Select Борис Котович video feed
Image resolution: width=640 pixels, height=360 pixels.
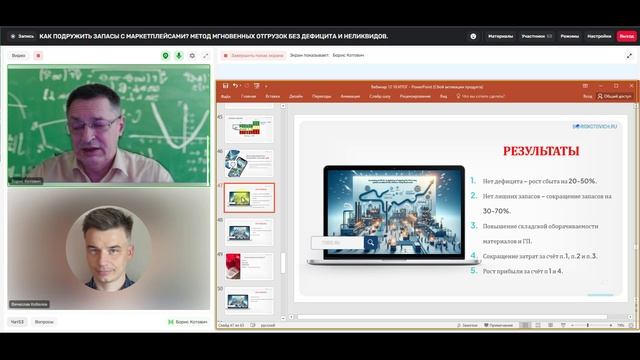[x=109, y=125]
